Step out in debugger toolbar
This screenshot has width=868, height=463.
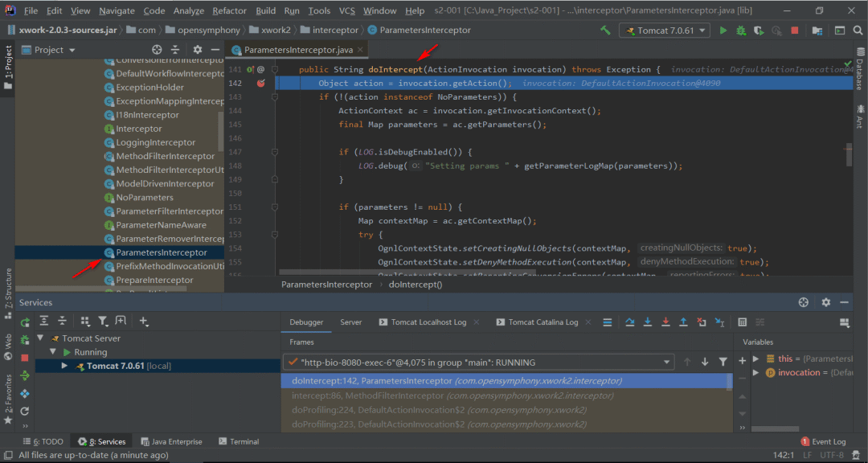click(x=683, y=322)
